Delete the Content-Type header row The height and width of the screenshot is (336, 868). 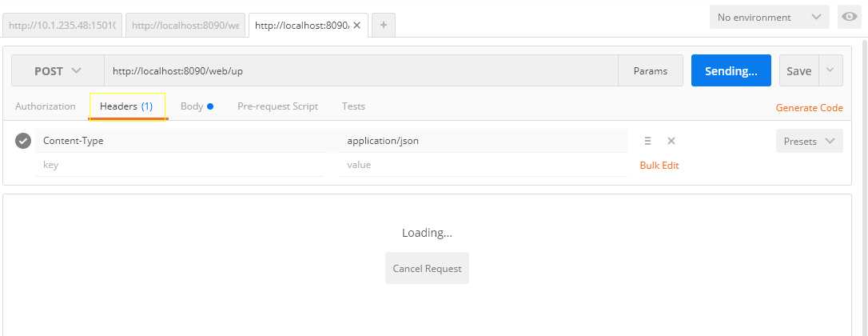671,141
